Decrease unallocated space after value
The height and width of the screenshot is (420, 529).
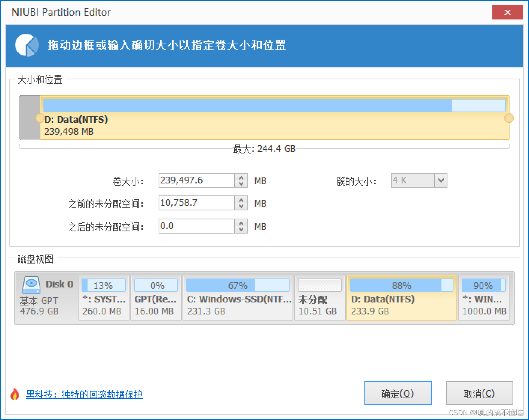click(x=241, y=229)
